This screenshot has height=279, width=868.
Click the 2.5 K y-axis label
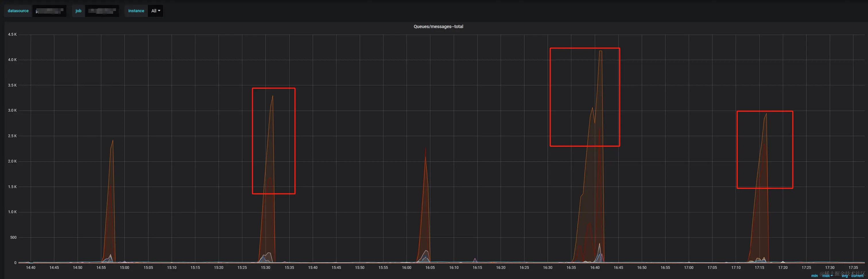pos(12,136)
